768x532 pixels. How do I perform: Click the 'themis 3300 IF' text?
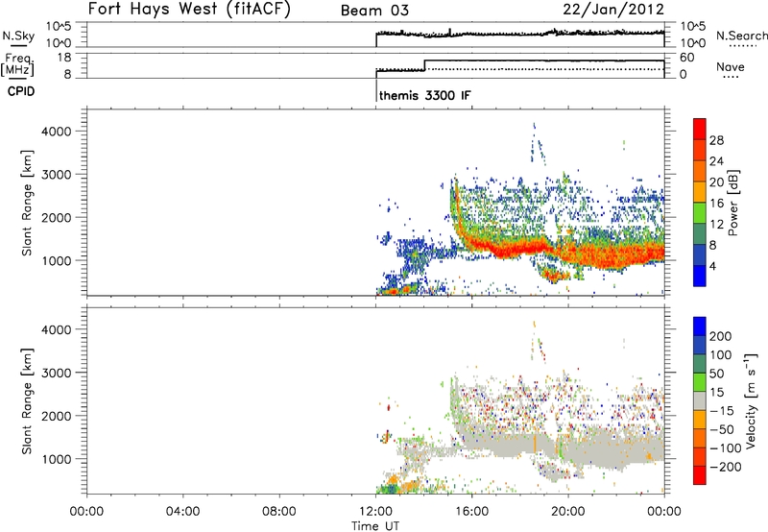(425, 95)
